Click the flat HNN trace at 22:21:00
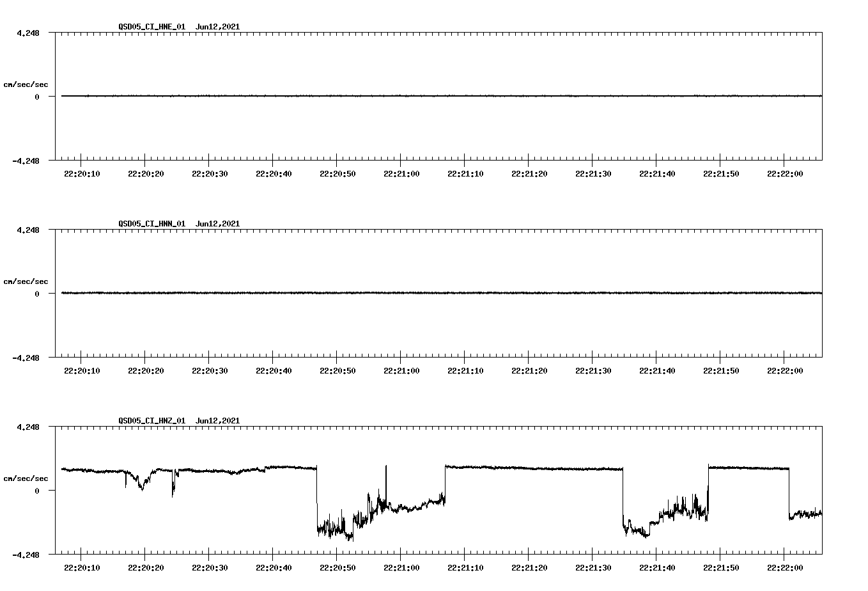Screen dimensions: 868x591 401,293
